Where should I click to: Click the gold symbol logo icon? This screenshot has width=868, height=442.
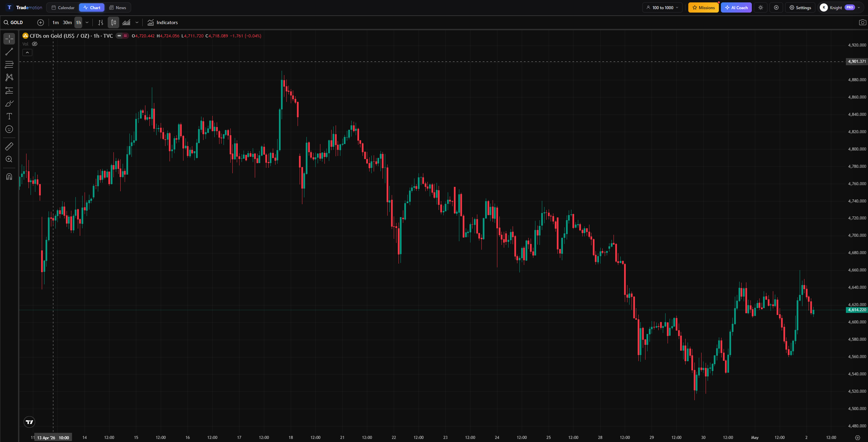25,36
